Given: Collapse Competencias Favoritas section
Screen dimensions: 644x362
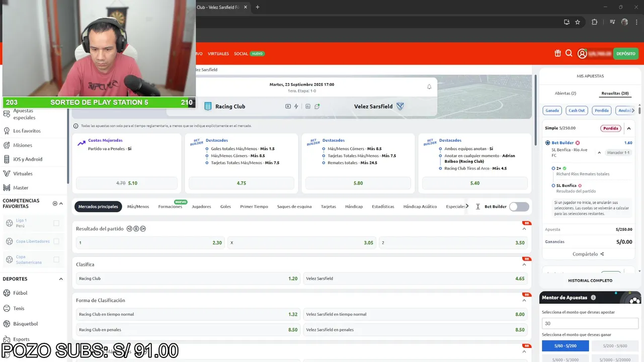Looking at the screenshot, I should coord(61,204).
